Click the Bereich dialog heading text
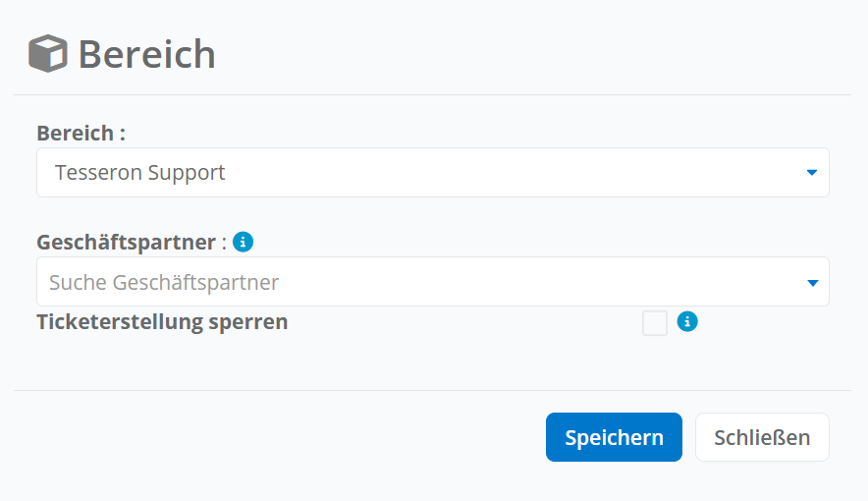This screenshot has width=868, height=501. [146, 53]
